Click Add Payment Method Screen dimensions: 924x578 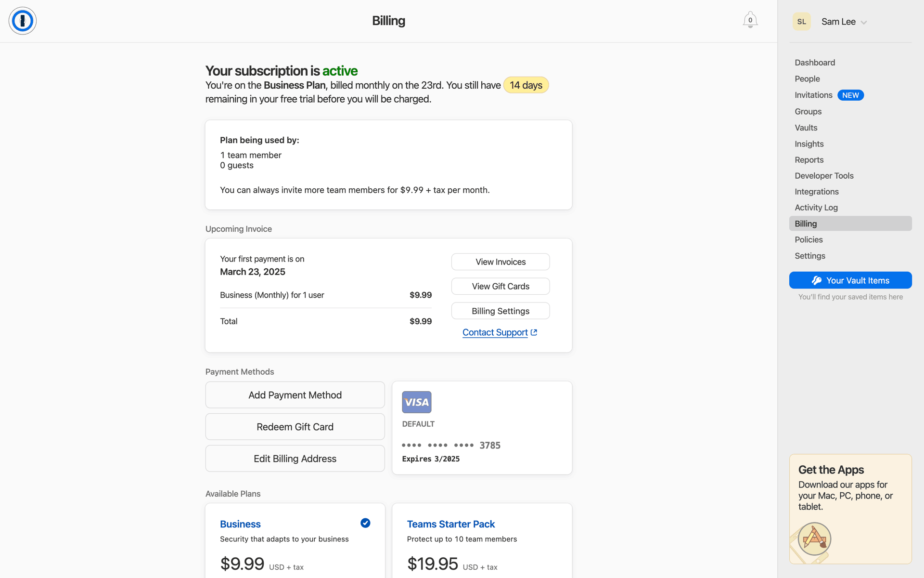pyautogui.click(x=295, y=395)
